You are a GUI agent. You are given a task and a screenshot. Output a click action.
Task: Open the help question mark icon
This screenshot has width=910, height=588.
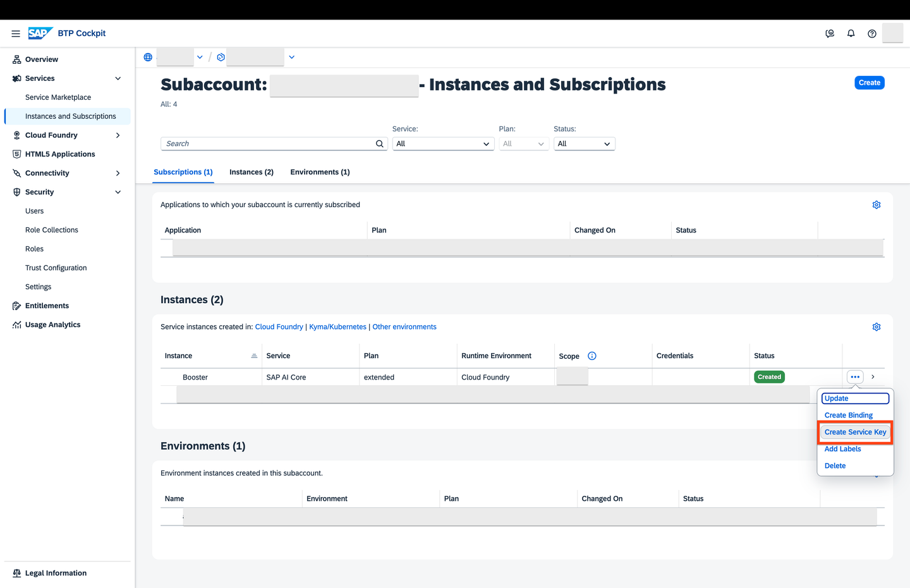(872, 33)
